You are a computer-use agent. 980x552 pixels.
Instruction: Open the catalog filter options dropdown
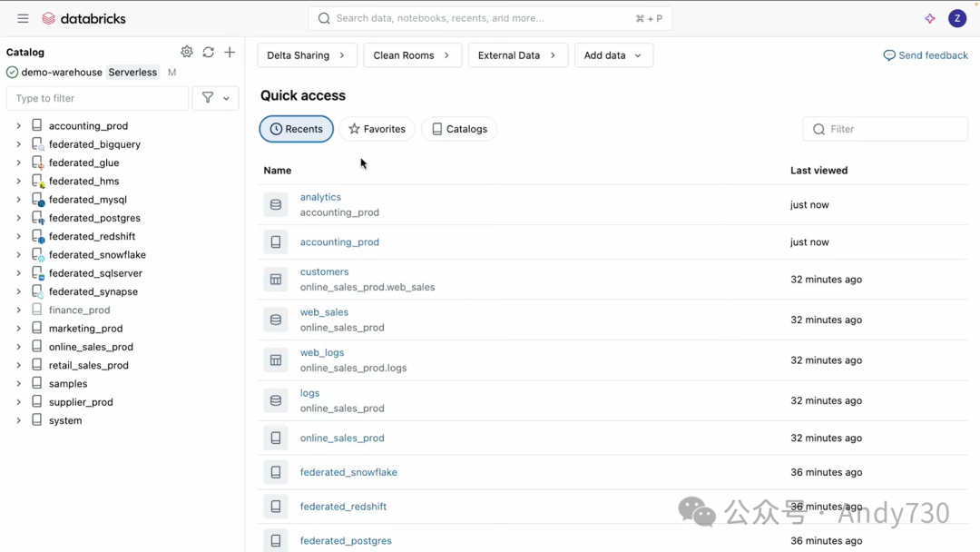216,98
